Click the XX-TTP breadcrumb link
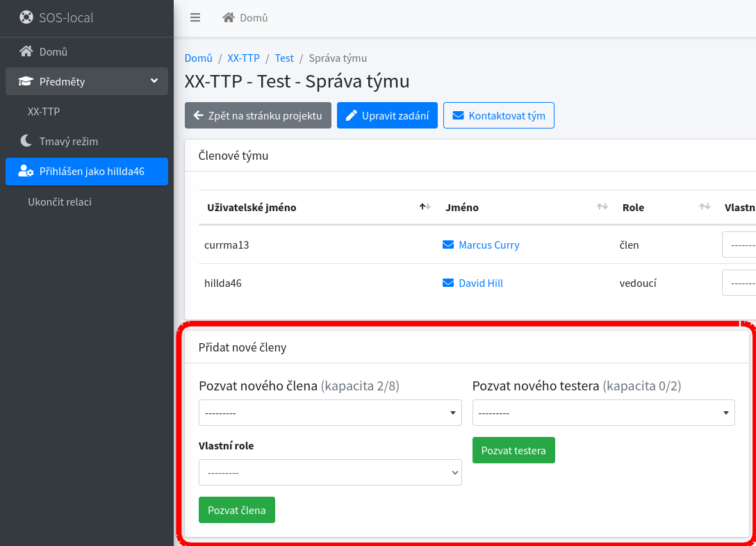Image resolution: width=756 pixels, height=546 pixels. point(243,58)
